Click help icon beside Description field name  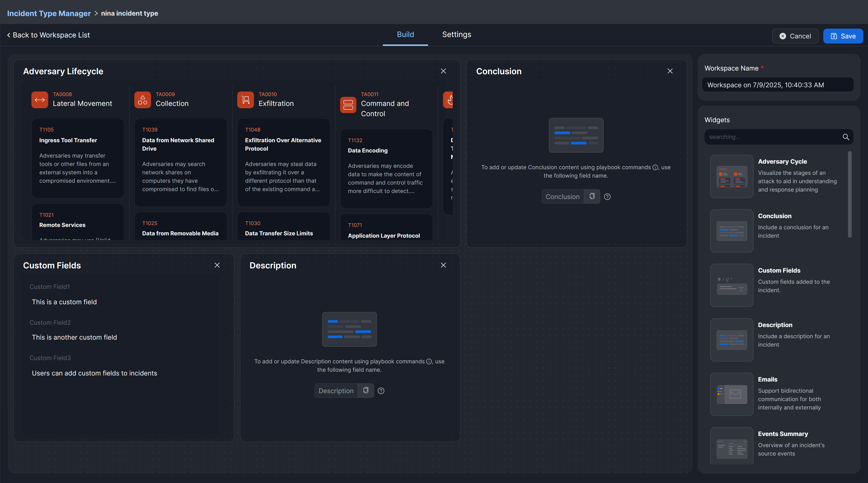pos(381,391)
